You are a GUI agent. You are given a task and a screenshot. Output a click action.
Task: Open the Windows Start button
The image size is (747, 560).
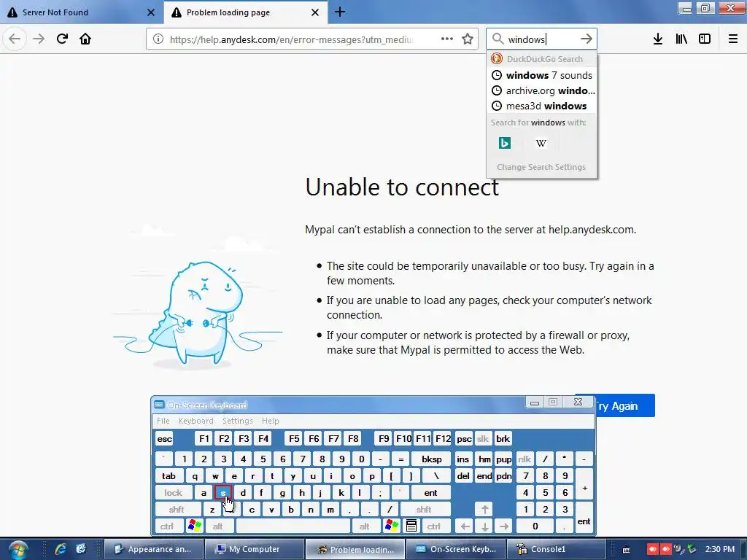[18, 550]
